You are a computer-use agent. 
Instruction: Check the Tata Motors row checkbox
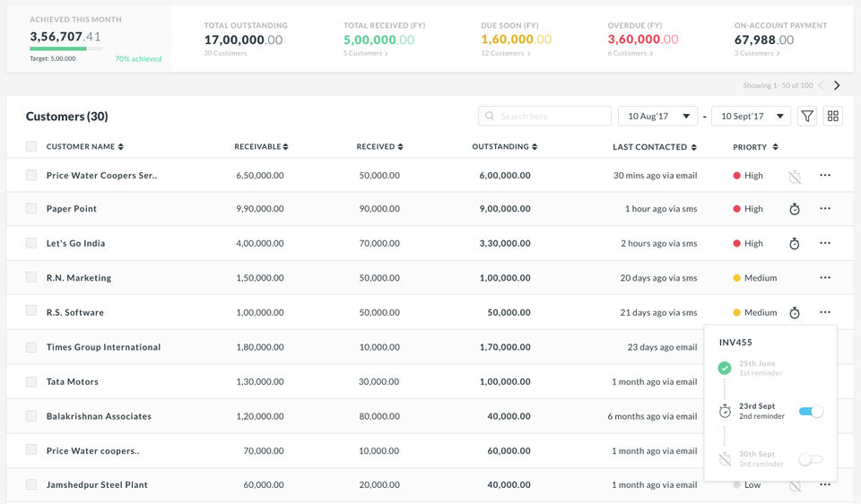point(31,381)
